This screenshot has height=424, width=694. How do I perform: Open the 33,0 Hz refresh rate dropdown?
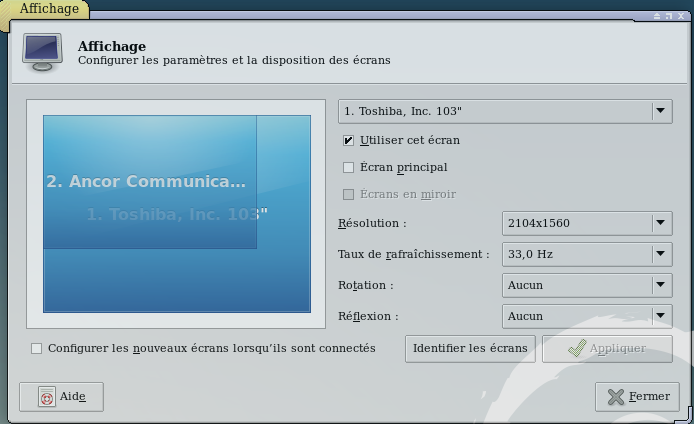(587, 254)
